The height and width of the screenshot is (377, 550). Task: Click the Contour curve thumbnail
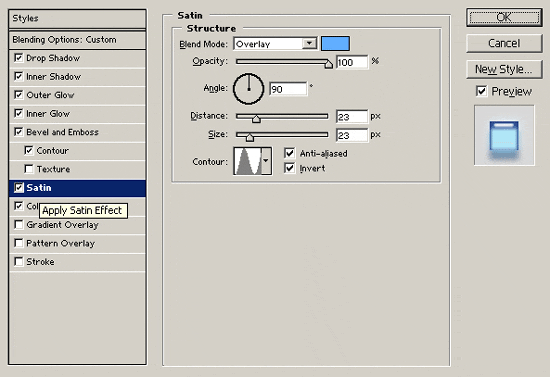coord(248,161)
